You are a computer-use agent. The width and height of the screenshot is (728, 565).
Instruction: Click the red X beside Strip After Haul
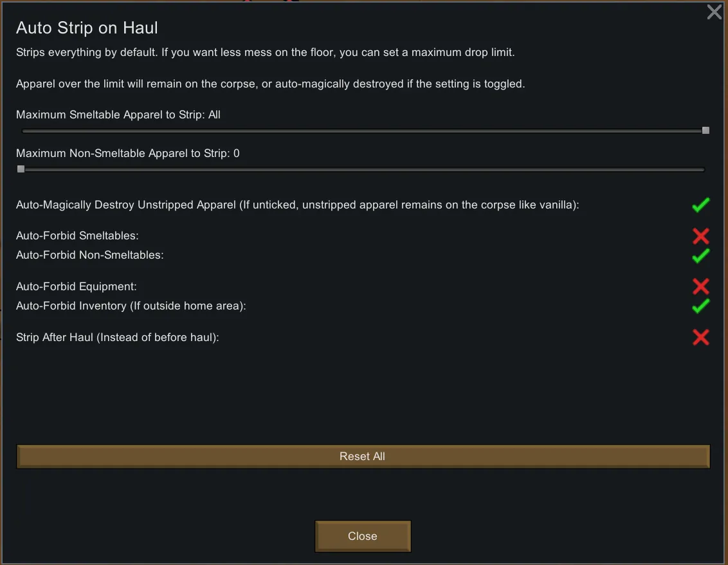tap(700, 337)
